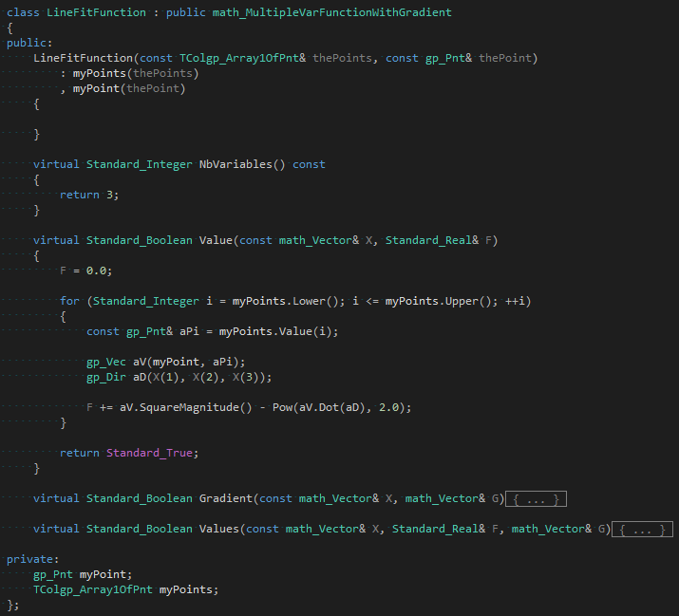679x616 pixels.
Task: Click the initializer myPoints(thePoints)
Action: (136, 73)
